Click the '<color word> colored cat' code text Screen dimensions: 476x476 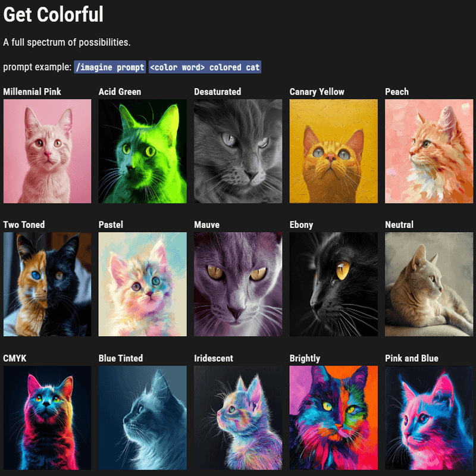[x=205, y=67]
